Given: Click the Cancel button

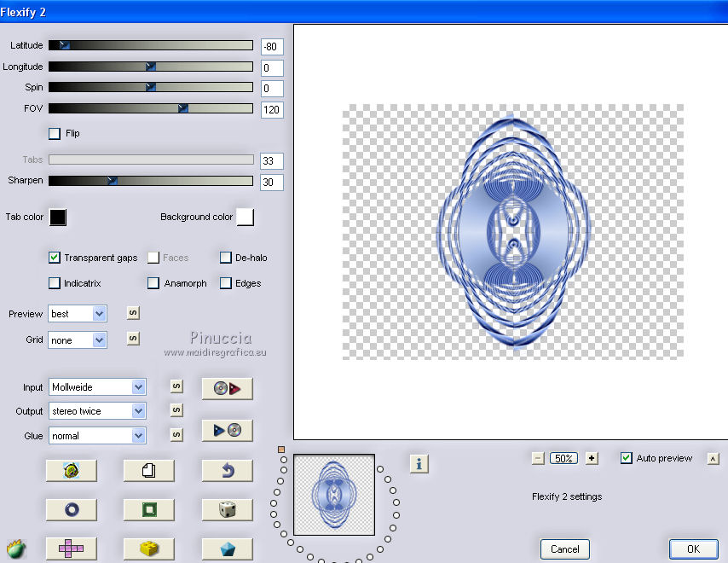Looking at the screenshot, I should [x=564, y=549].
